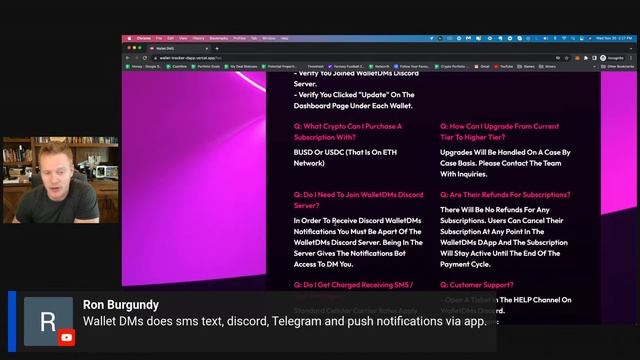640x360 pixels.
Task: Open the Wi-Fi status menu
Action: (x=564, y=38)
